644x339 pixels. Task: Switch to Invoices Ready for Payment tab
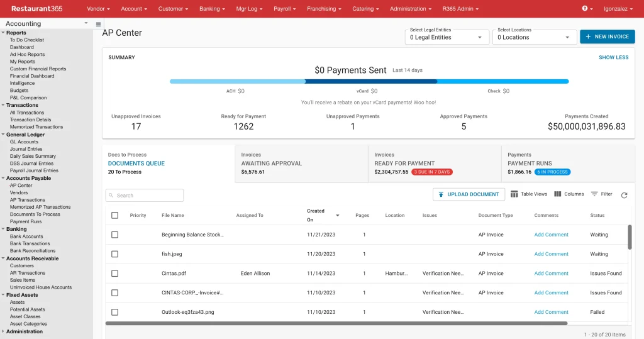point(435,164)
